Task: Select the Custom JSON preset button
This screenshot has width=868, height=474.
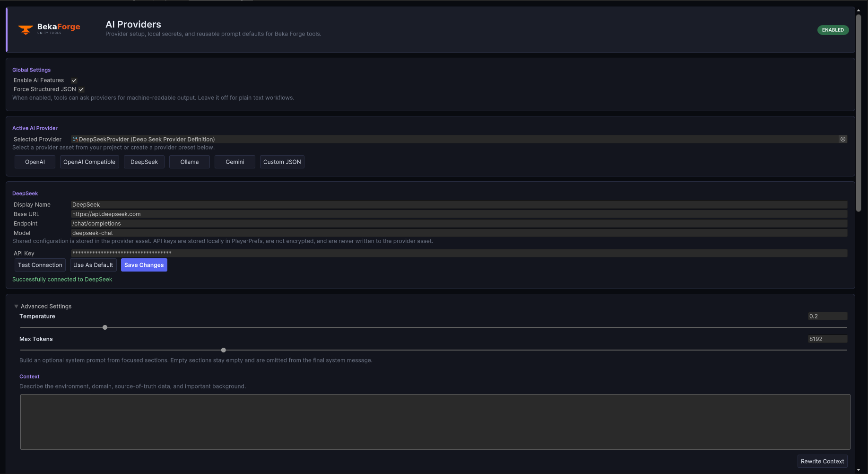Action: 282,162
